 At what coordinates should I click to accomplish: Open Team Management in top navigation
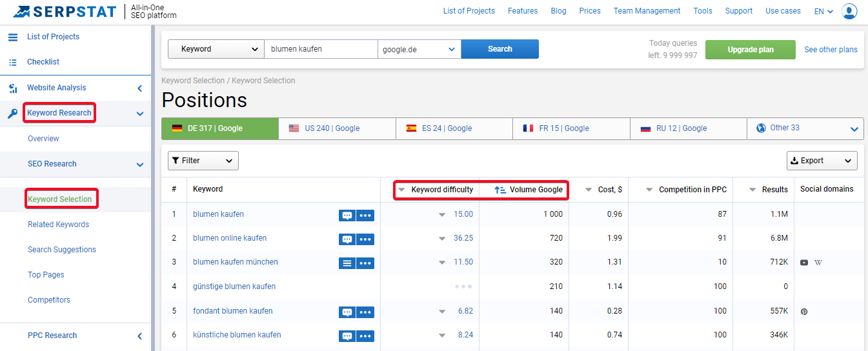coord(647,11)
